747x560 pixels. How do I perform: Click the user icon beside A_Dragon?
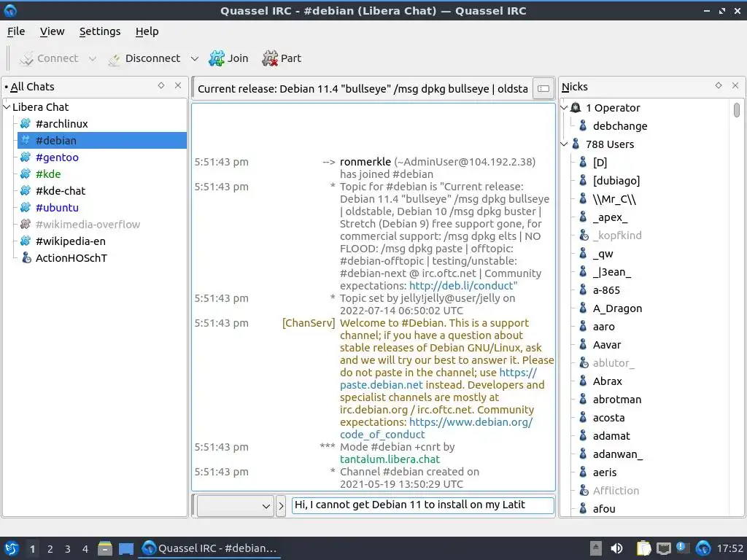583,308
